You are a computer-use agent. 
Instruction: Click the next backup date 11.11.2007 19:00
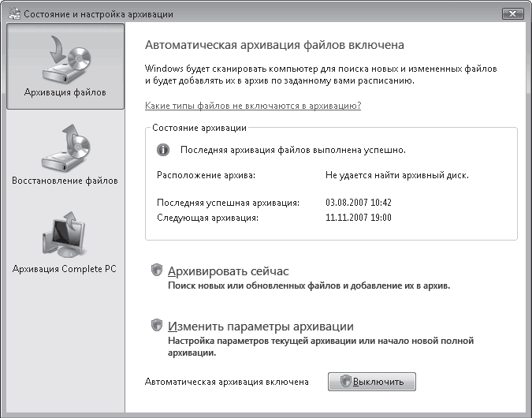359,216
